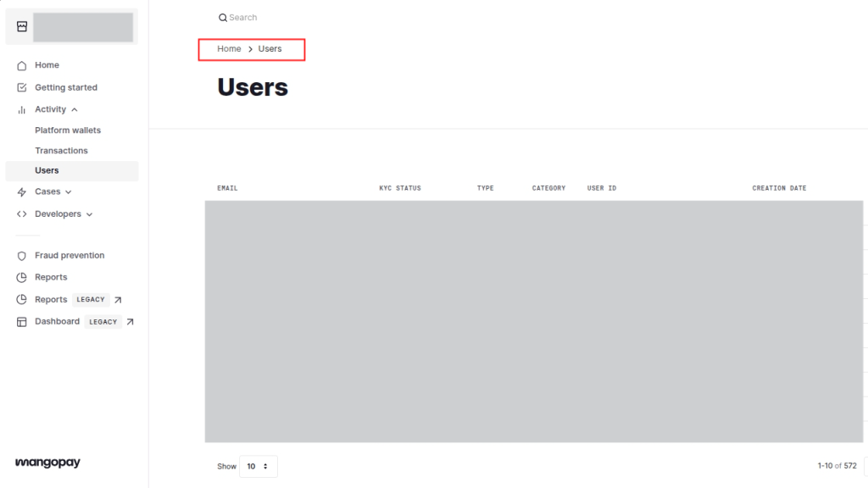Screen dimensions: 868x488
Task: Click the Dashboard LEGACY grid icon
Action: pyautogui.click(x=21, y=321)
